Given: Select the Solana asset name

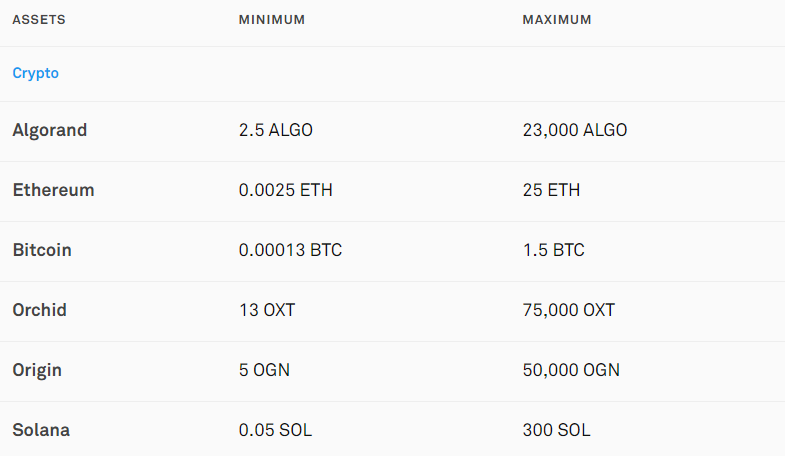Looking at the screenshot, I should pos(41,430).
